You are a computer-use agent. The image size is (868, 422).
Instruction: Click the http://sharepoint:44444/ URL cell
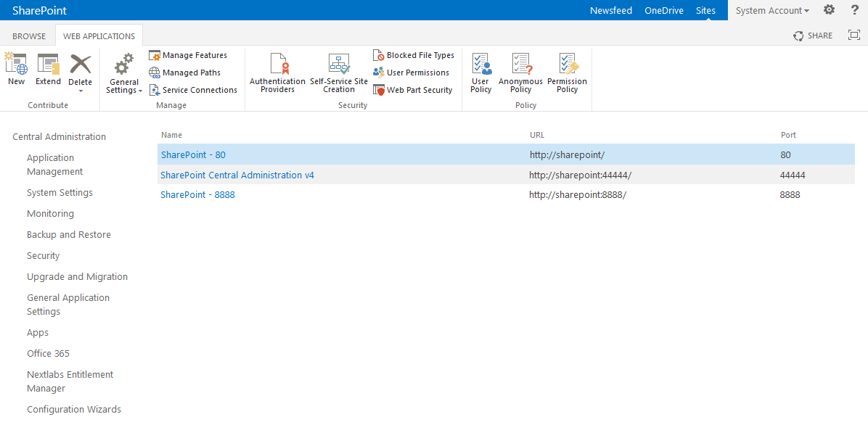[x=580, y=175]
